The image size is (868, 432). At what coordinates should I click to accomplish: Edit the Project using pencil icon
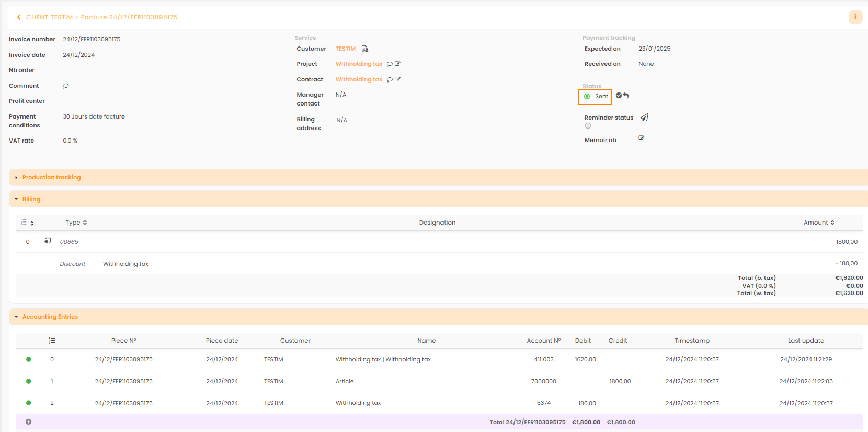[x=398, y=64]
